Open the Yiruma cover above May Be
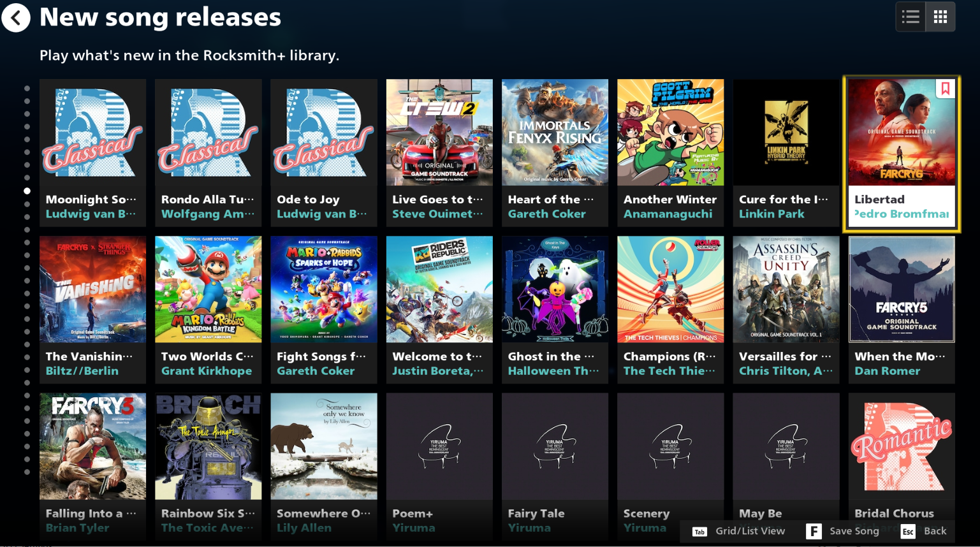 click(786, 446)
